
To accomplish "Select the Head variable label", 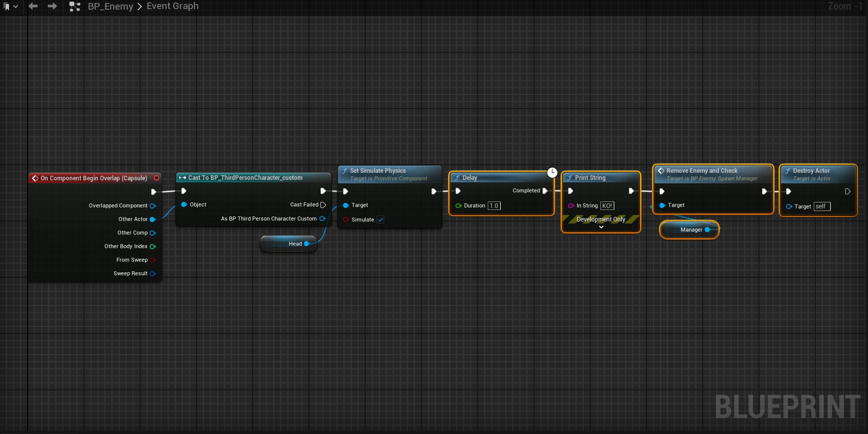I will point(295,244).
